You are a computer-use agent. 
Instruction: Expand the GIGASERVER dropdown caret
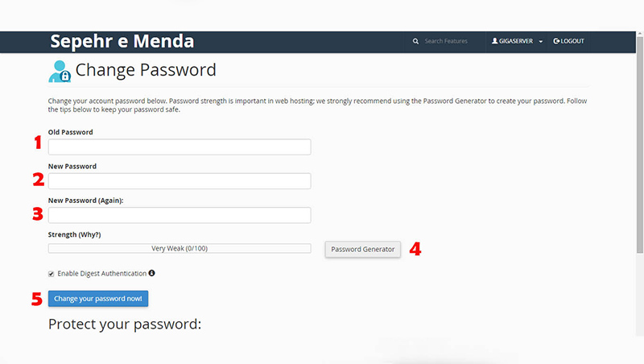pyautogui.click(x=540, y=42)
